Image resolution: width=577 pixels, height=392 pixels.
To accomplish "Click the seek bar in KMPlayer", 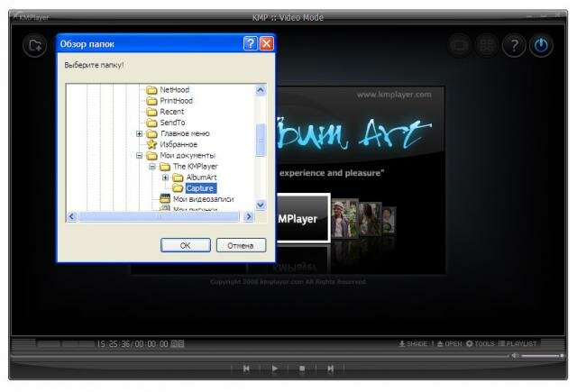I will coord(260,356).
